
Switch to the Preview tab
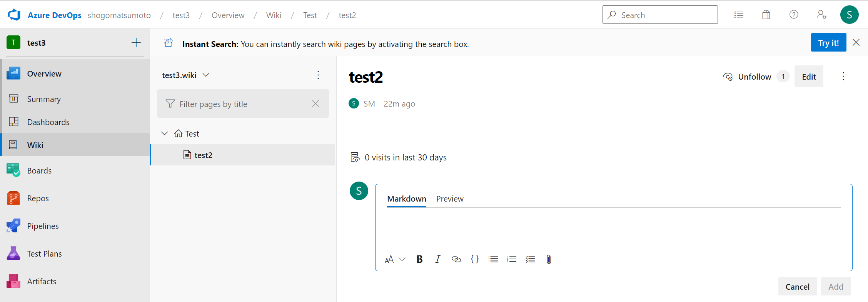click(450, 199)
